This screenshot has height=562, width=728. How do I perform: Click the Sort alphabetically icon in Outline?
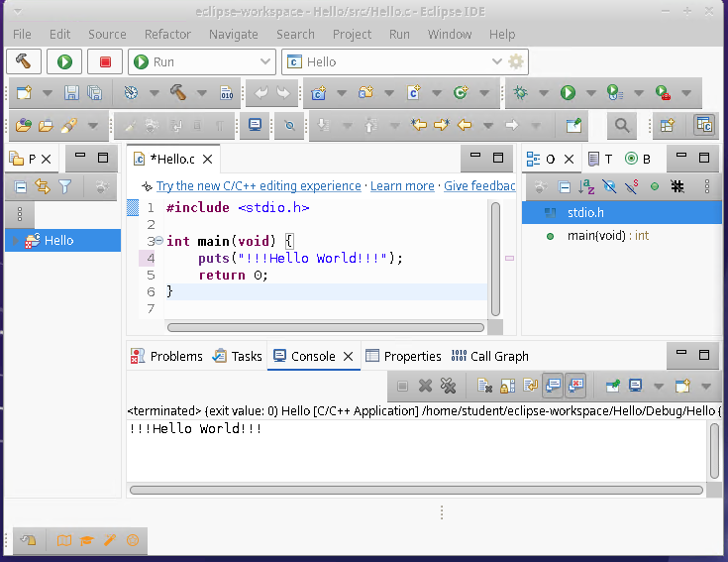(586, 186)
